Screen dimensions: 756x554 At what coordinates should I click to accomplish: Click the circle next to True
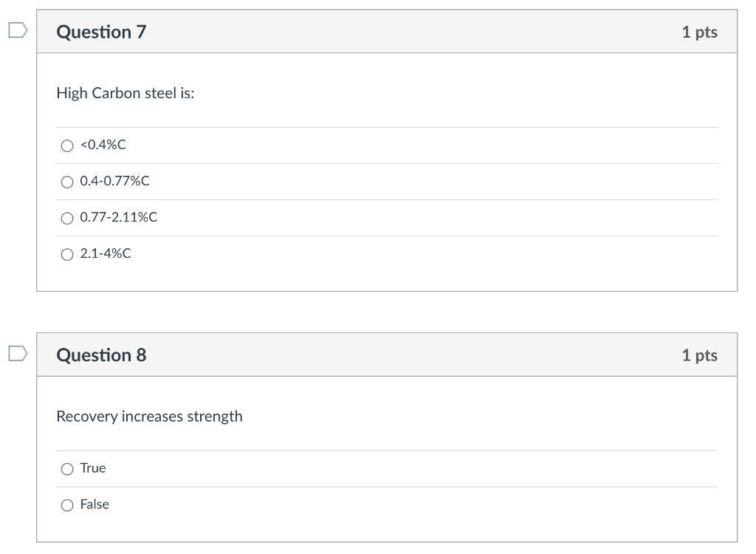tap(67, 468)
